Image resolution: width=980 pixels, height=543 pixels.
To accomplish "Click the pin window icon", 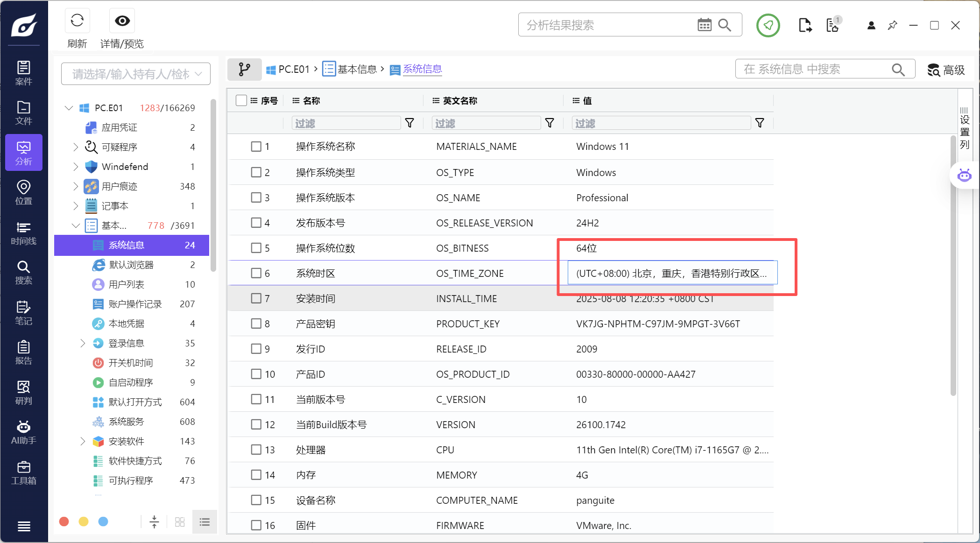I will [x=892, y=25].
